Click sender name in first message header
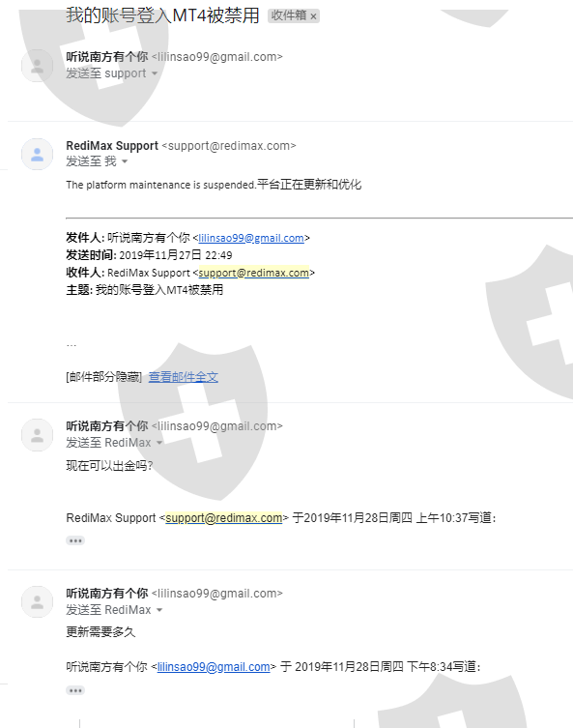The width and height of the screenshot is (573, 728). (106, 57)
